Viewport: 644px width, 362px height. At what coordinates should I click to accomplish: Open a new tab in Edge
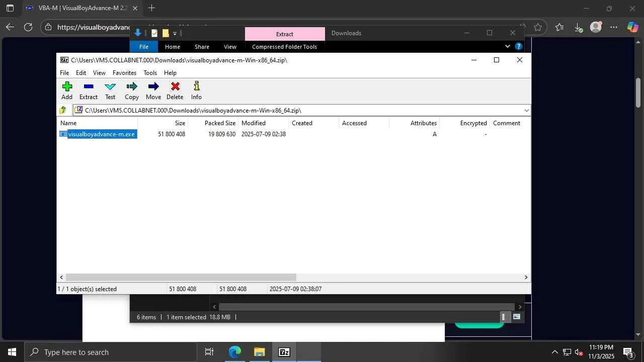coord(151,8)
